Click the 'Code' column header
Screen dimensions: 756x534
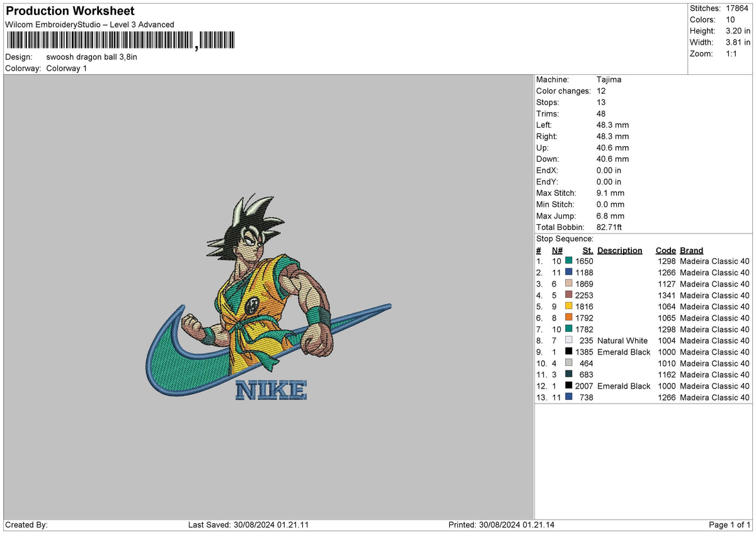point(665,250)
